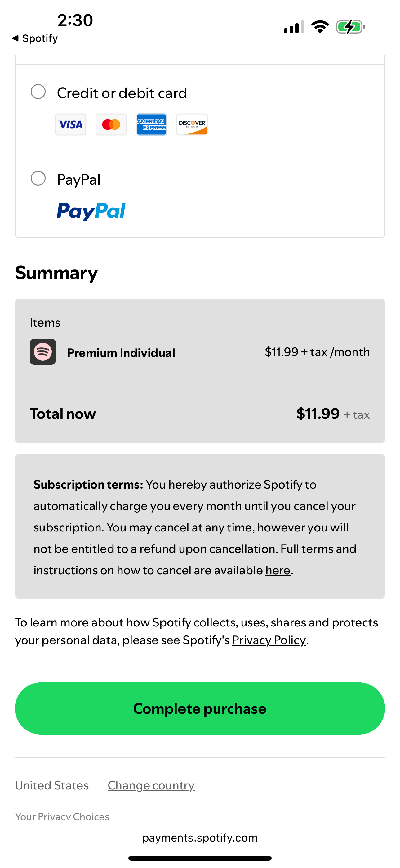Tap the payments.spotify.com address bar
The image size is (400, 868).
[x=200, y=838]
